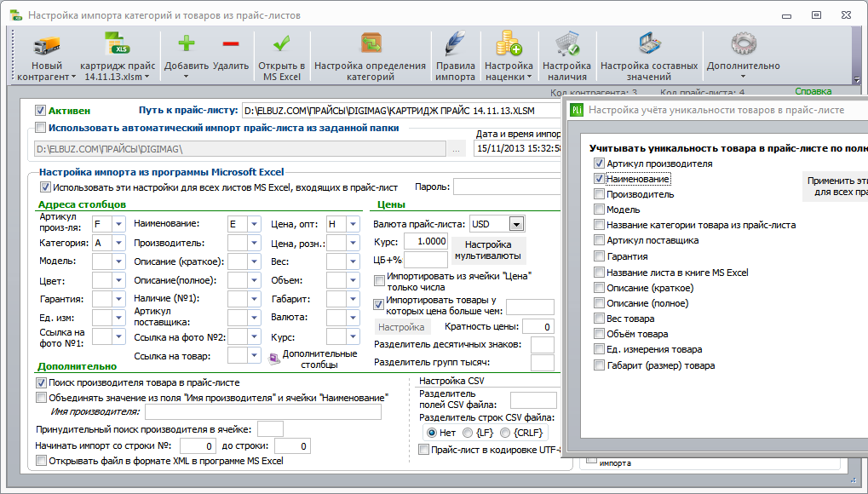Select the {LF} CSV row separator radio
This screenshot has width=868, height=494.
point(468,433)
